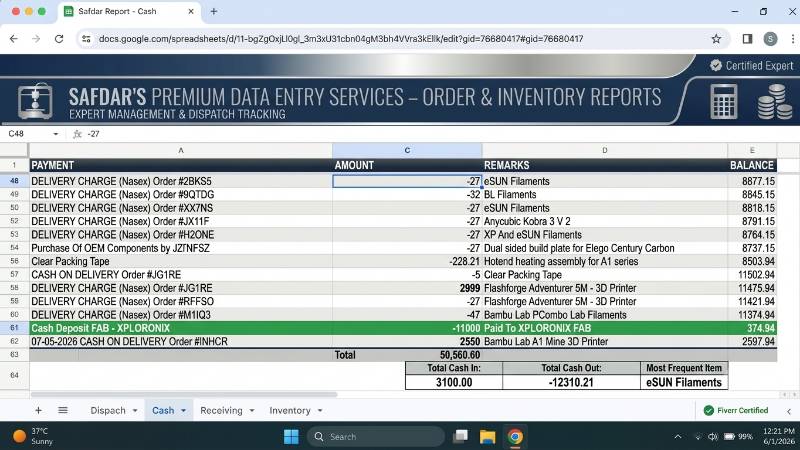
Task: Open the Receiving sheet tab dropdown arrow
Action: tap(252, 411)
